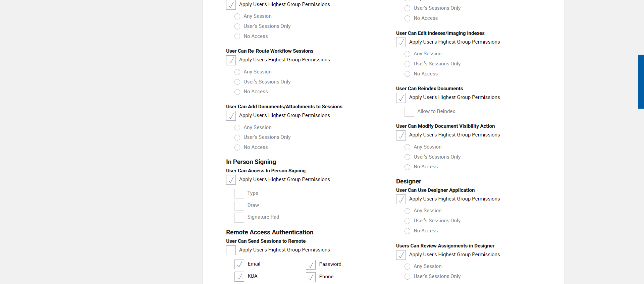Uncheck the Password authentication checkbox

coord(311,265)
